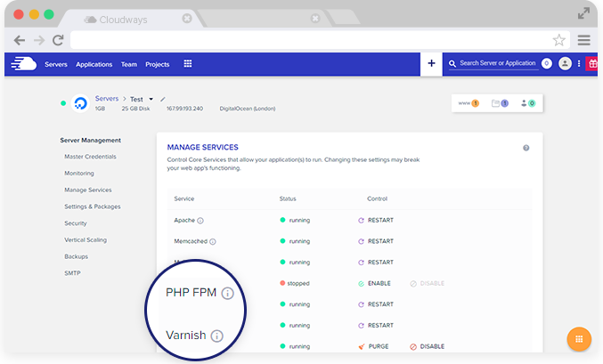Expand the Test server dropdown arrow
Image resolution: width=603 pixels, height=364 pixels.
pyautogui.click(x=151, y=99)
